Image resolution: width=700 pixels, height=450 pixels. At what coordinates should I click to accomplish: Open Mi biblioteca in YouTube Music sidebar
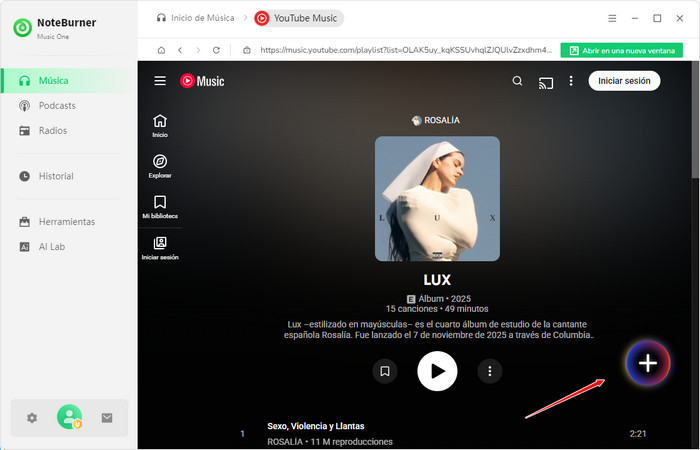click(x=160, y=207)
